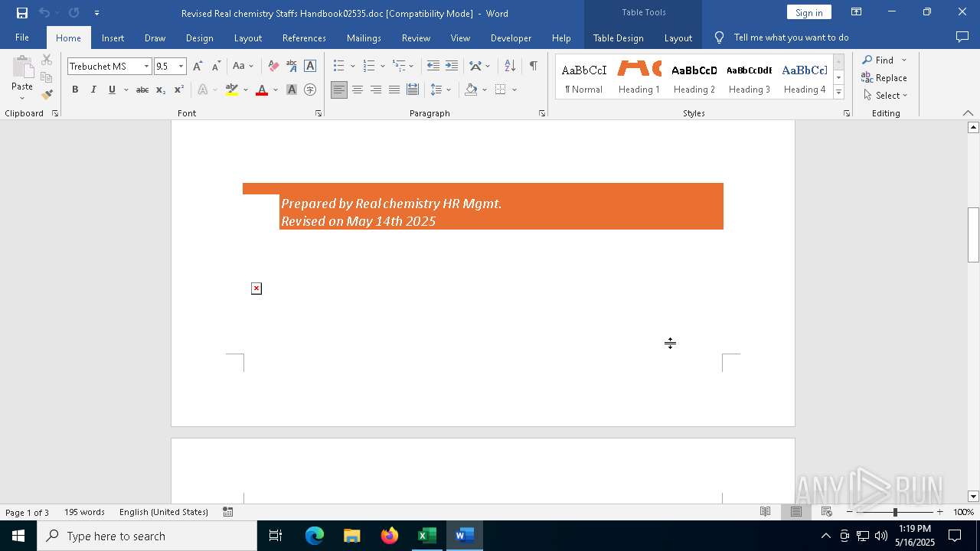Increase font size with Grow Font

[198, 66]
